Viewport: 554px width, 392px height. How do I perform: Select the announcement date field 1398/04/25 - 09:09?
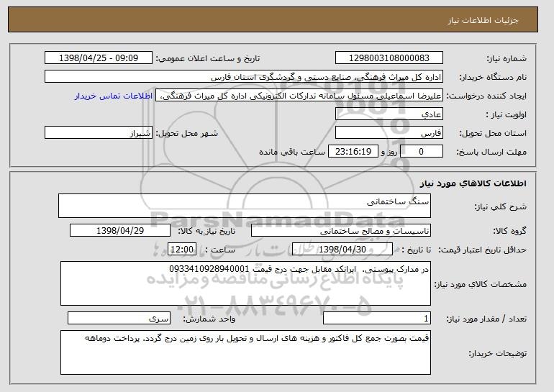click(x=99, y=58)
